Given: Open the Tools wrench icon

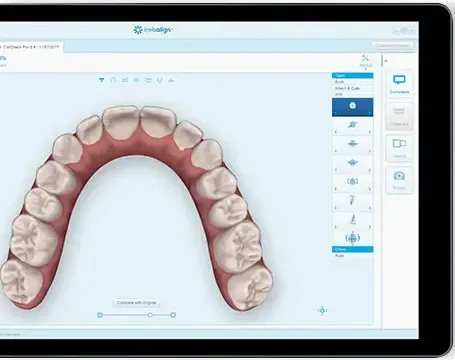Looking at the screenshot, I should click(x=365, y=59).
